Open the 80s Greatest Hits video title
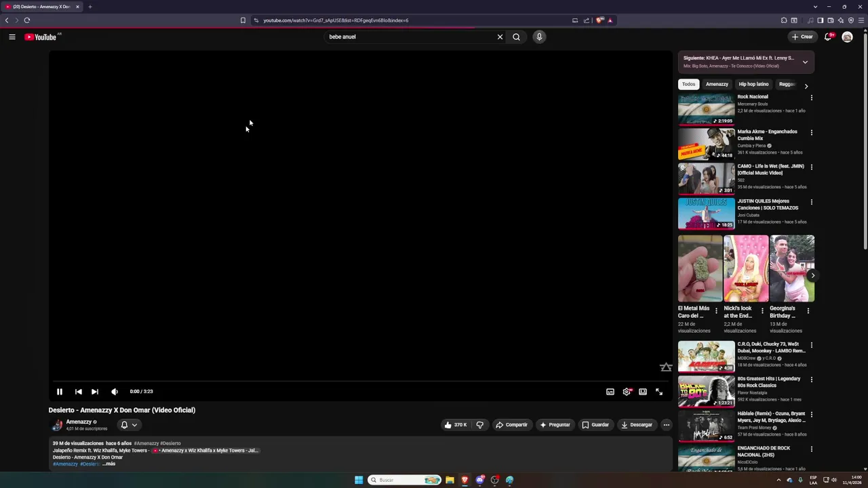This screenshot has height=488, width=868. (769, 382)
